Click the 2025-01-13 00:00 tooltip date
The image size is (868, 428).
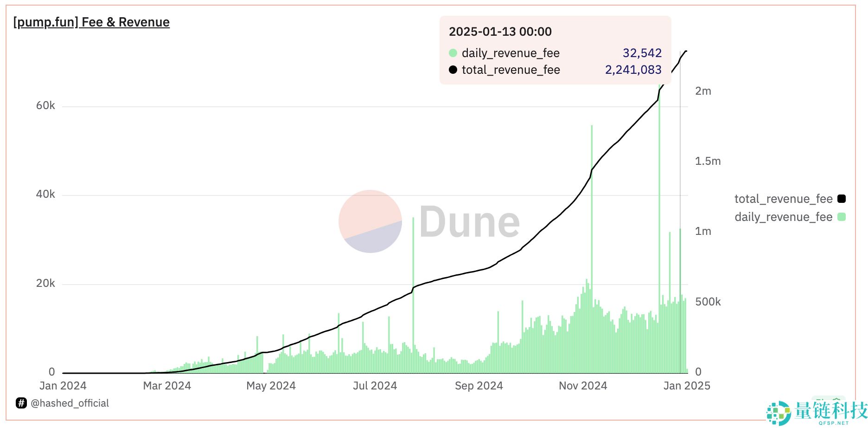[500, 32]
